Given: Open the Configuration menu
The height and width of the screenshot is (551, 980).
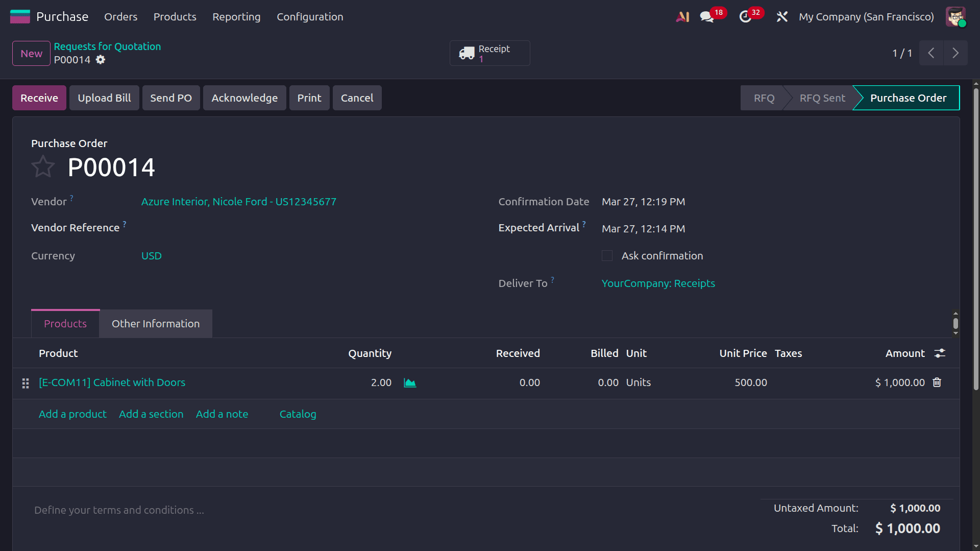Looking at the screenshot, I should pos(310,16).
